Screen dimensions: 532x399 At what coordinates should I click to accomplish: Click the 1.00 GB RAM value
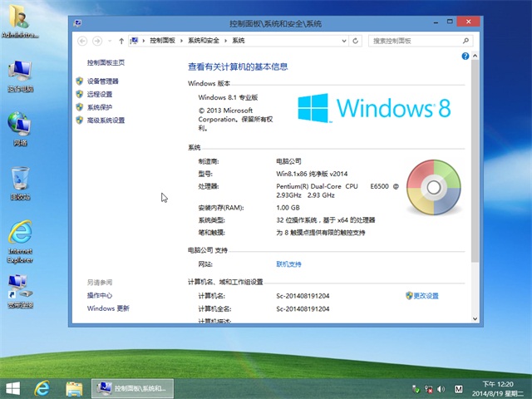tap(288, 208)
